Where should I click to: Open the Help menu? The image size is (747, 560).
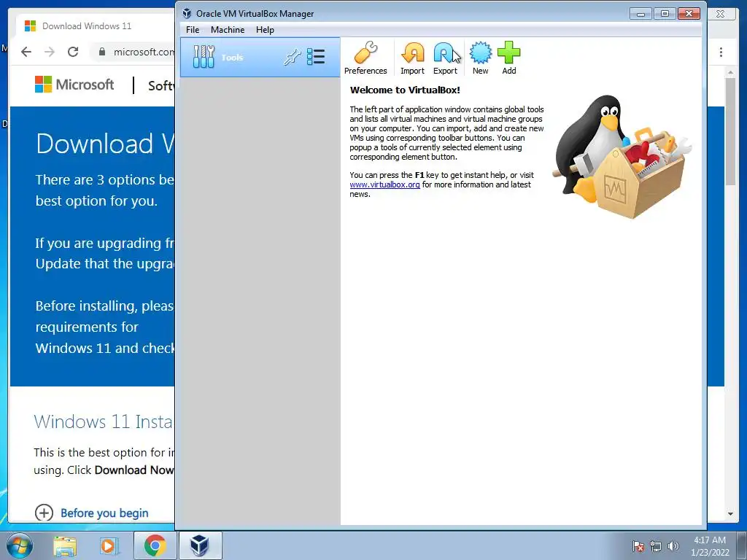(265, 29)
